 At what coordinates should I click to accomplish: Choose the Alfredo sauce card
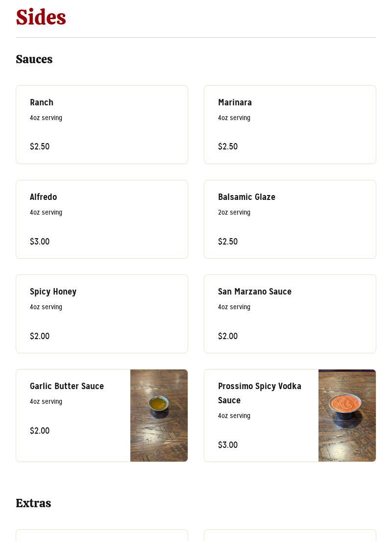point(101,219)
